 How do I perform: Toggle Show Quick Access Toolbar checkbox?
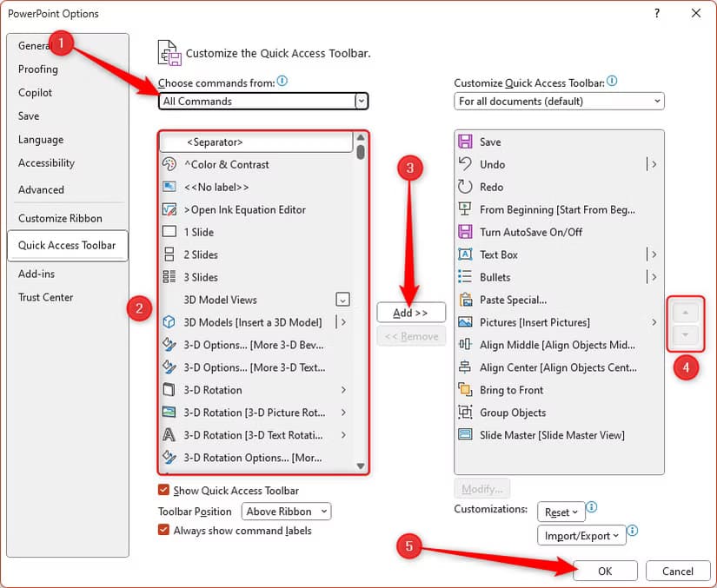163,490
